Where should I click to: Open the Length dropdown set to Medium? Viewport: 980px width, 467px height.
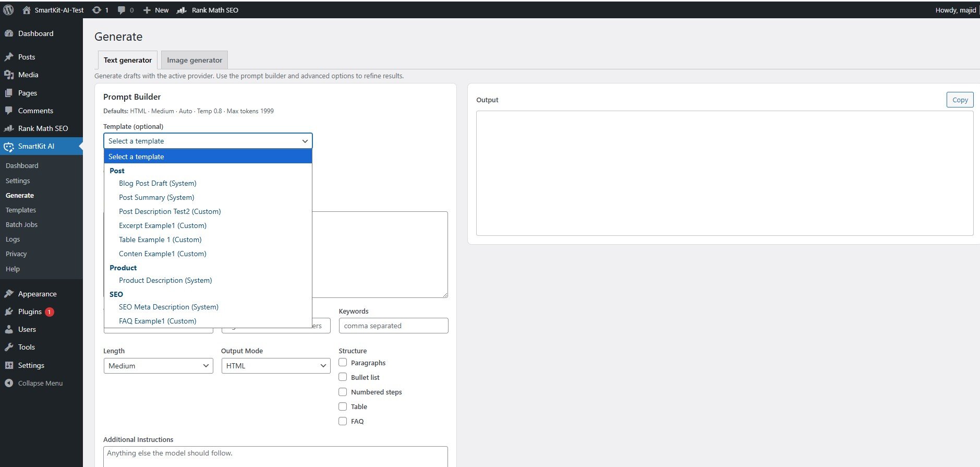click(158, 366)
